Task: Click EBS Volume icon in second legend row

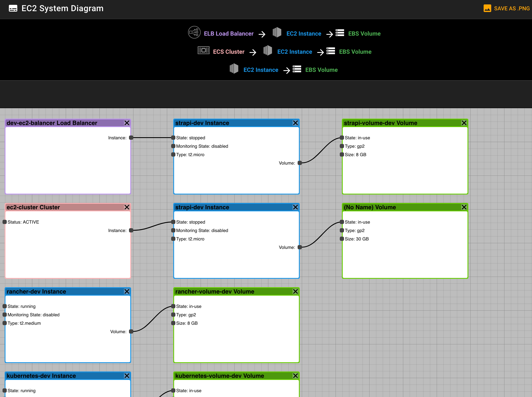Action: [330, 51]
